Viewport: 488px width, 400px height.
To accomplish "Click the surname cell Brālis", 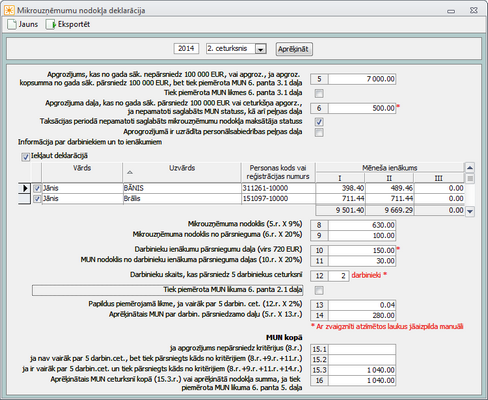I will [x=182, y=199].
